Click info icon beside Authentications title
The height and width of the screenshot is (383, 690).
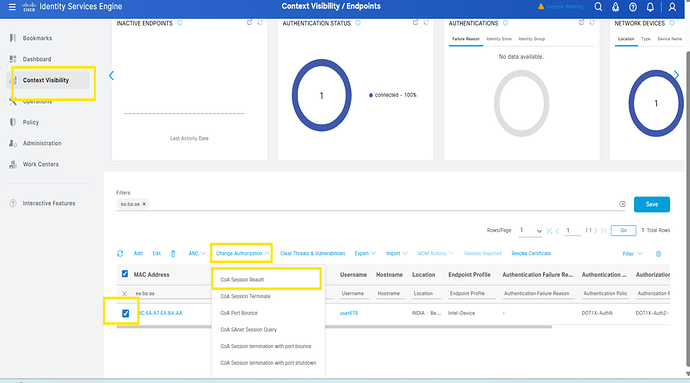[x=505, y=23]
